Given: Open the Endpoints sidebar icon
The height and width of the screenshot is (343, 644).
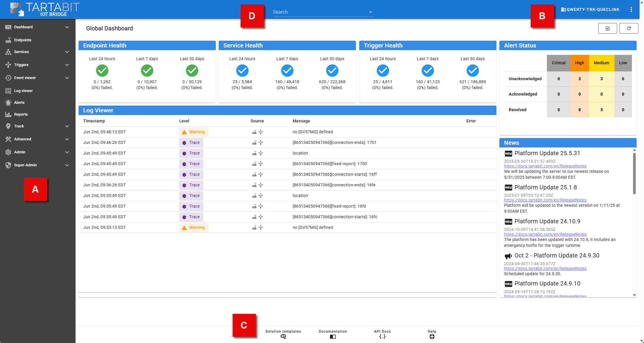Looking at the screenshot, I should [x=8, y=40].
